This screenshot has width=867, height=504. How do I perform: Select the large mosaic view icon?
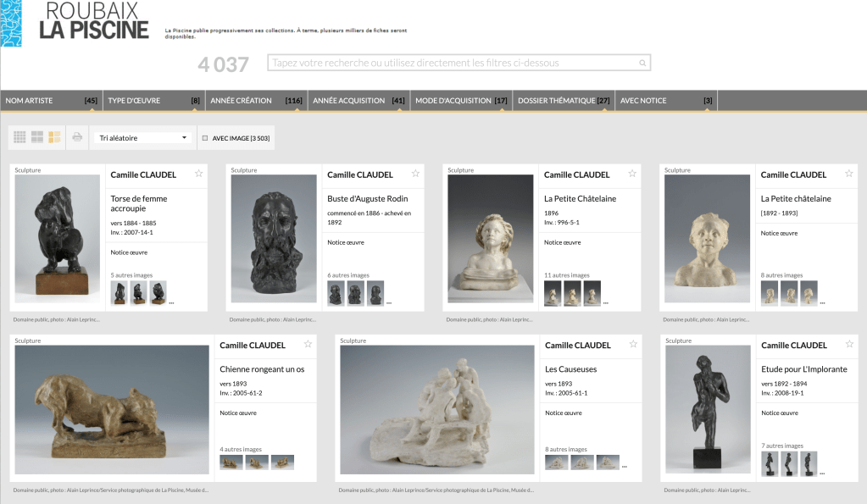[54, 137]
